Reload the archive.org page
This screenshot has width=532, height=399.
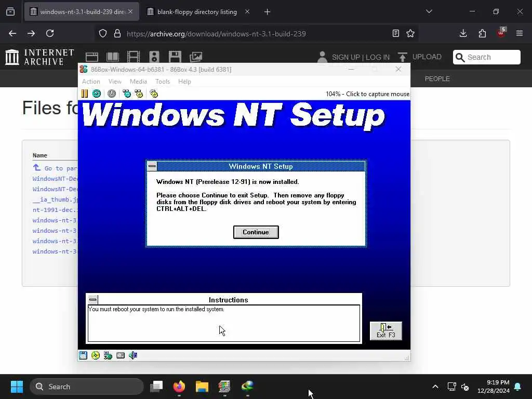pos(50,33)
